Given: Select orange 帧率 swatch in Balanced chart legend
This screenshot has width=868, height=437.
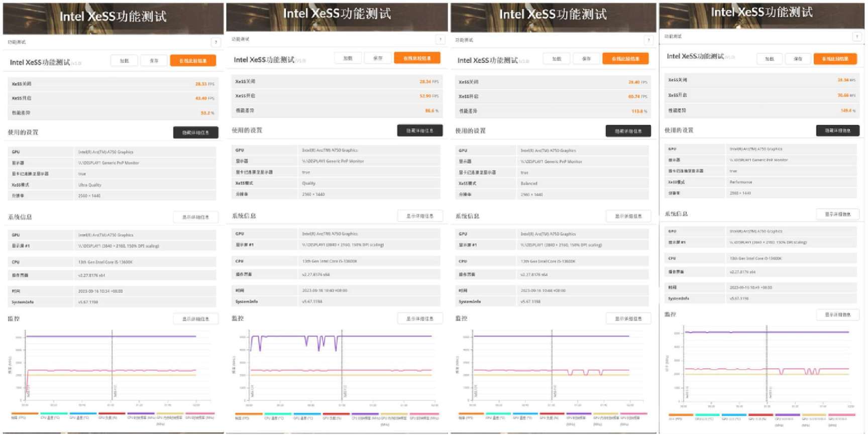Looking at the screenshot, I should [x=471, y=414].
